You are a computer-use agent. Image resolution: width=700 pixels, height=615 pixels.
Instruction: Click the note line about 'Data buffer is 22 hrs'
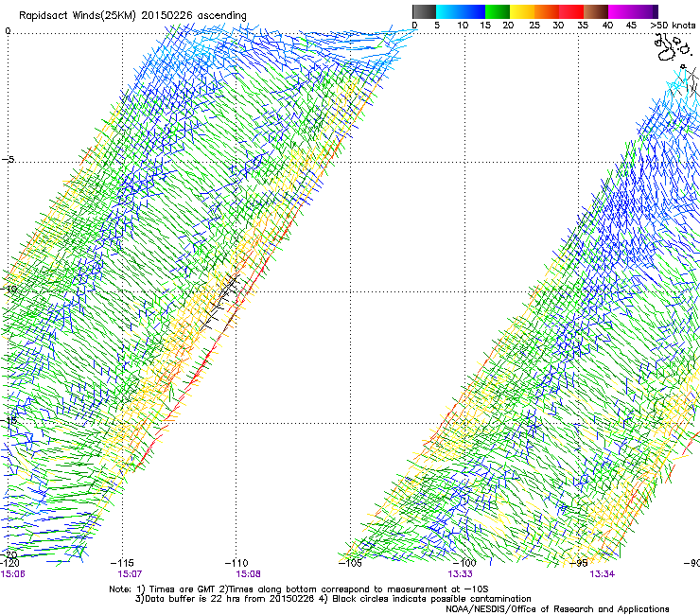click(x=333, y=599)
